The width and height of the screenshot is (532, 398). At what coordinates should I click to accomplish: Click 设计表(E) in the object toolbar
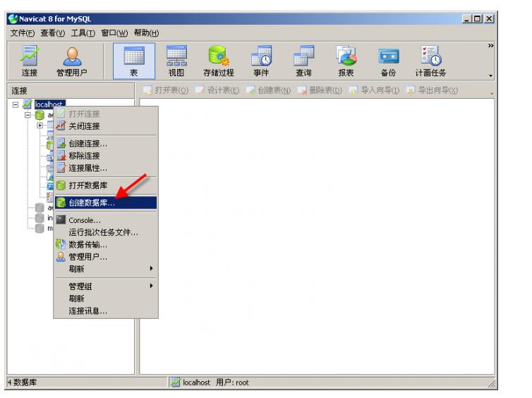(x=217, y=90)
